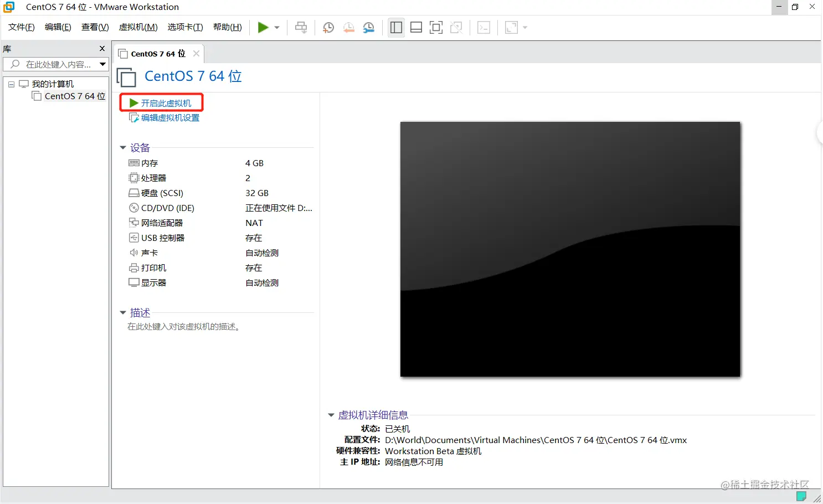This screenshot has width=823, height=504.
Task: Open the stretch options dropdown arrow in the toolbar
Action: [x=525, y=27]
